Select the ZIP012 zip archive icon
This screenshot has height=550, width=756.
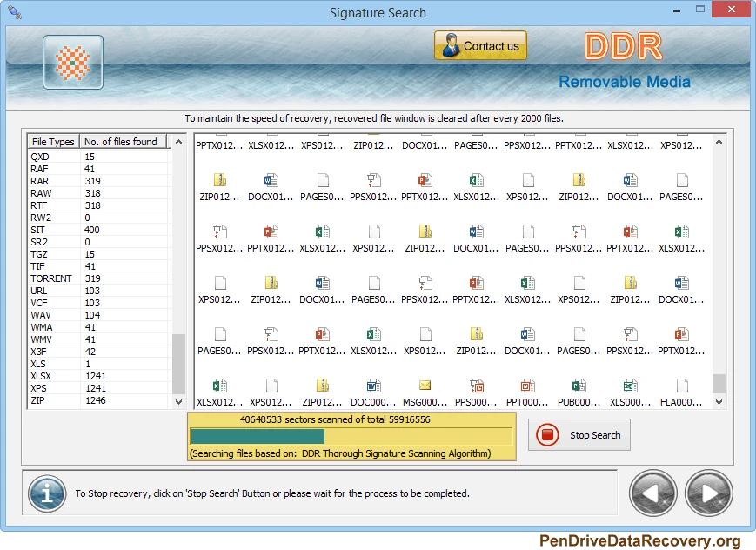pyautogui.click(x=218, y=182)
